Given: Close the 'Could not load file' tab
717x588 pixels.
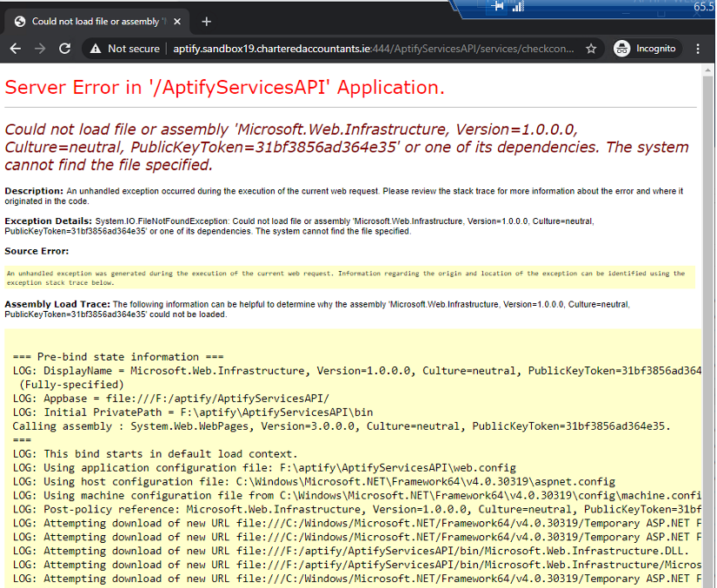Looking at the screenshot, I should 177,22.
